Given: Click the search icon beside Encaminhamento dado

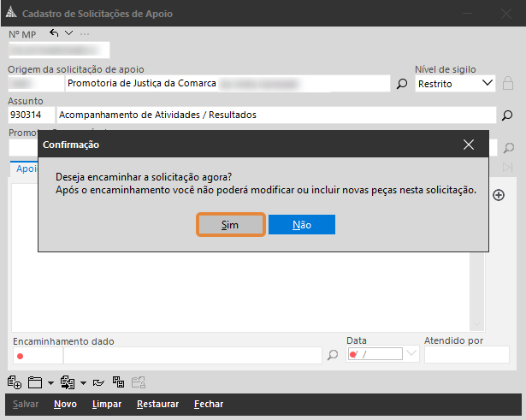Looking at the screenshot, I should click(334, 355).
